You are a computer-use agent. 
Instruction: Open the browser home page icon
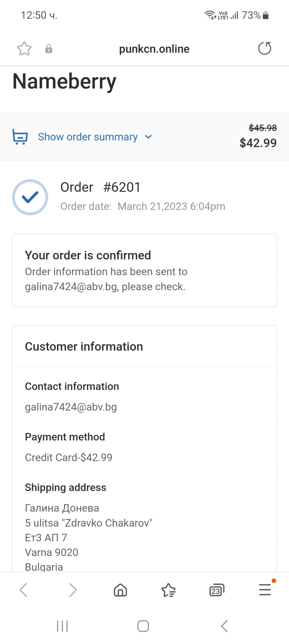pyautogui.click(x=120, y=590)
